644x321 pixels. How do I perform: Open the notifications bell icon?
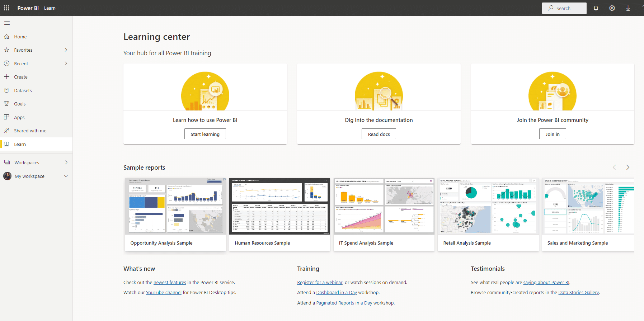(x=596, y=8)
